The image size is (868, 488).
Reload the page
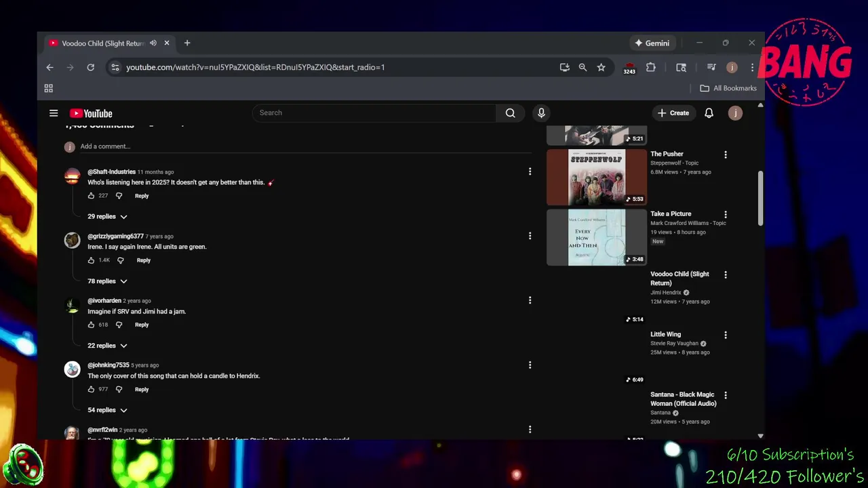coord(90,67)
